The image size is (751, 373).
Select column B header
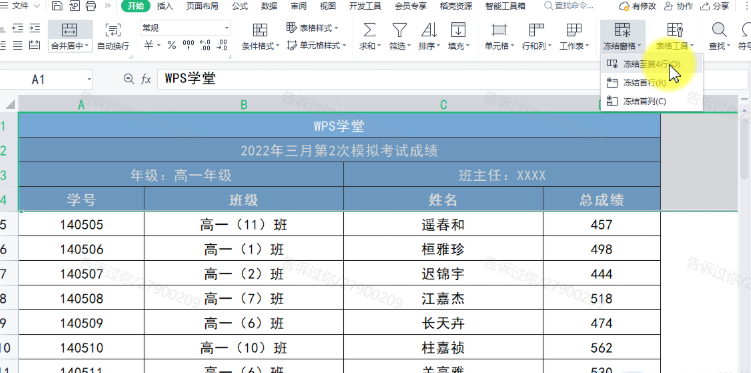point(244,104)
